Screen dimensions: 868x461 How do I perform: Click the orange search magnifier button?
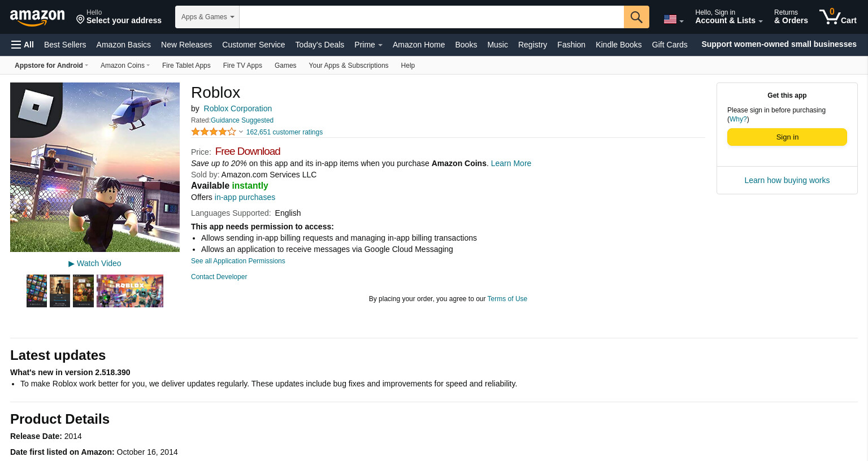(x=636, y=17)
